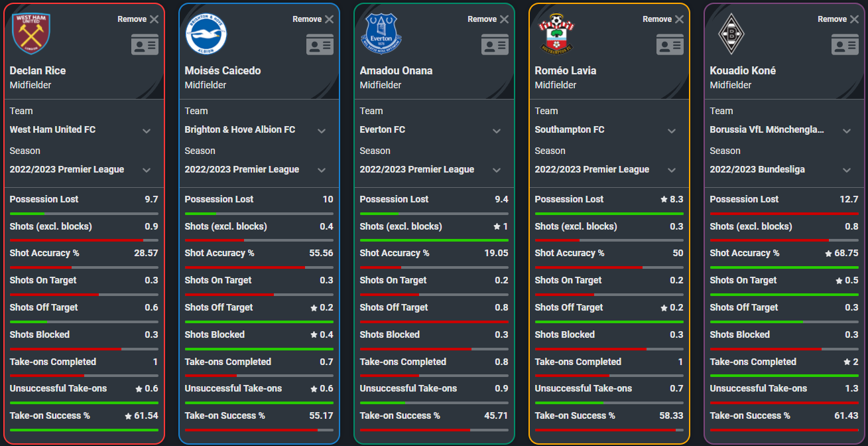Open Kouadio Koné's profile card icon
Viewport: 868px width, 446px height.
[x=845, y=44]
